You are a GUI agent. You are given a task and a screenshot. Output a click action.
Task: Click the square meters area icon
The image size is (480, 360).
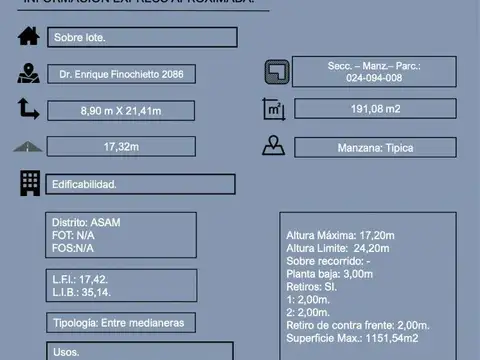coord(274,109)
